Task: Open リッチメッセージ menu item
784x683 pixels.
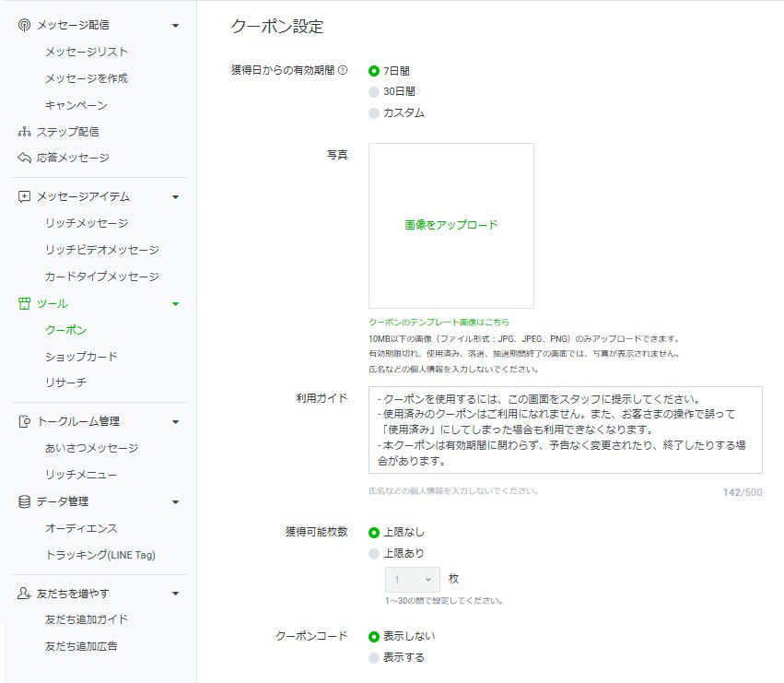Action: 87,223
